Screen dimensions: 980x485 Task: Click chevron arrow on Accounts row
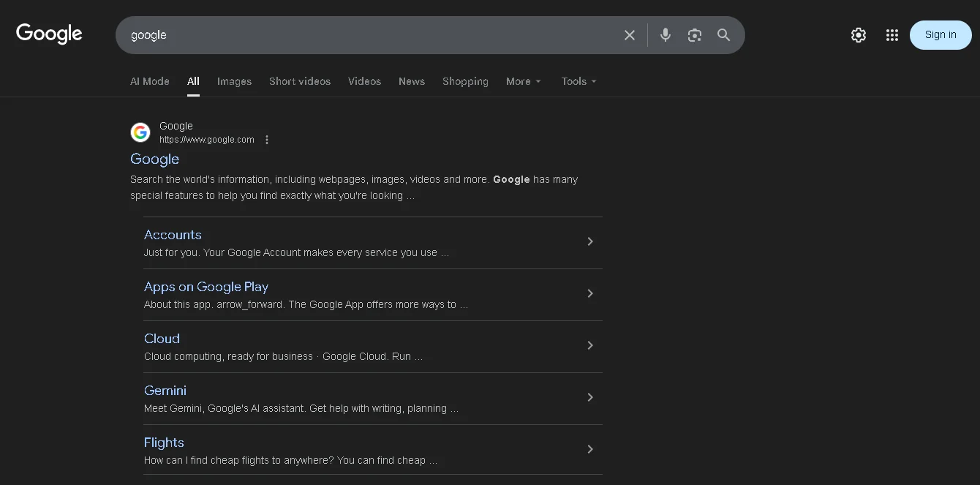[590, 241]
